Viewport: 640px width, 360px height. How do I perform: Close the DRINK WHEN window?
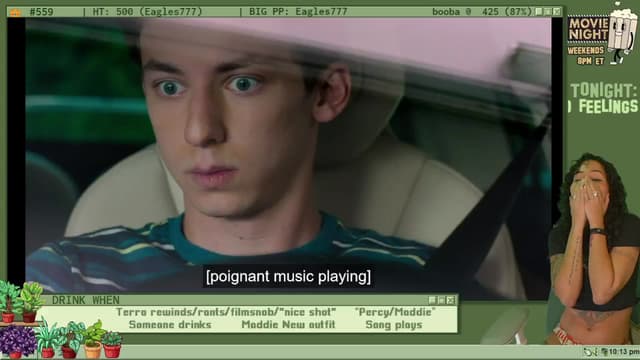(451, 300)
